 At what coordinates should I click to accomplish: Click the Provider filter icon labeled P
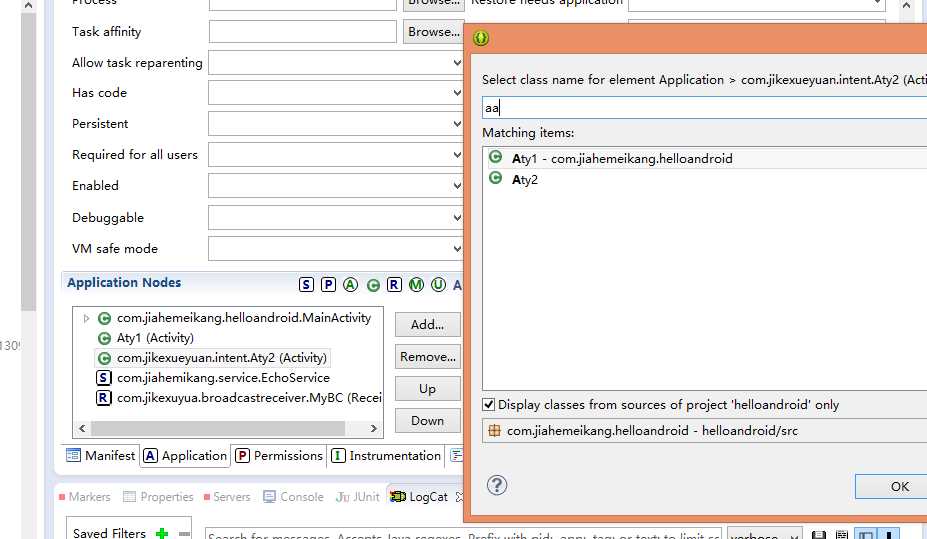[x=328, y=285]
